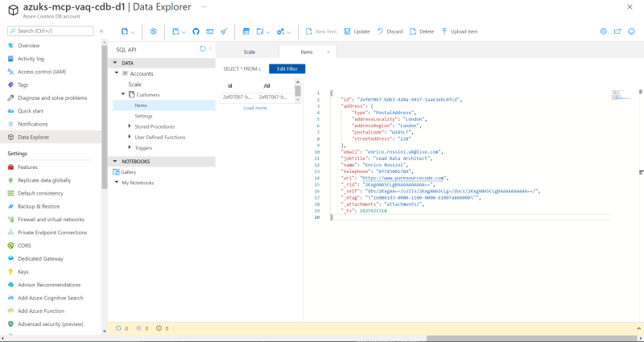Click the Features briefcase icon

point(11,167)
